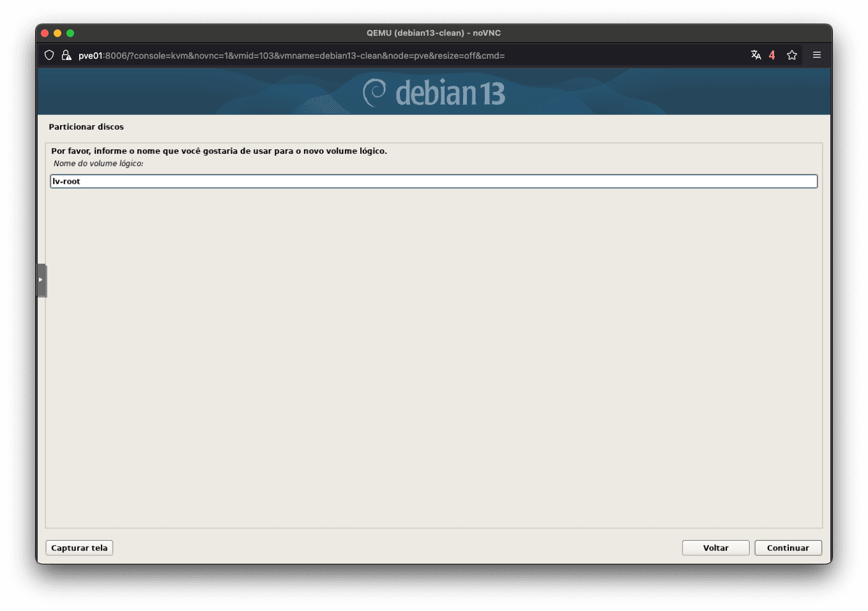The width and height of the screenshot is (868, 611).
Task: Open the browser hamburger menu
Action: point(817,55)
